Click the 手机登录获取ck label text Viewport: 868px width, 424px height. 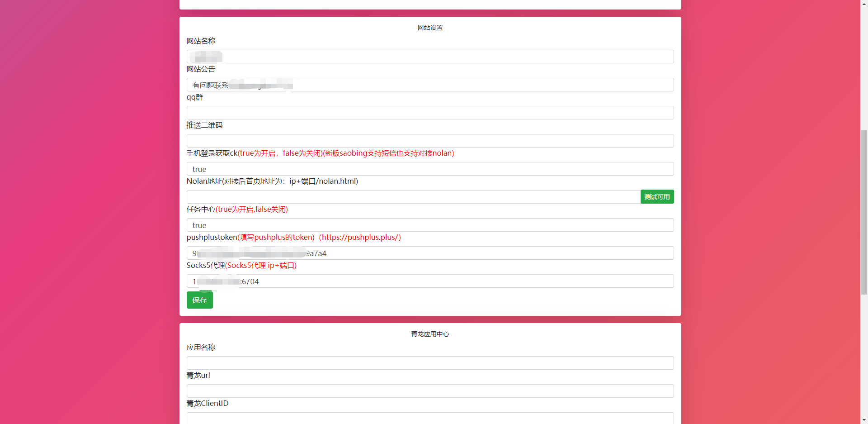[320, 153]
